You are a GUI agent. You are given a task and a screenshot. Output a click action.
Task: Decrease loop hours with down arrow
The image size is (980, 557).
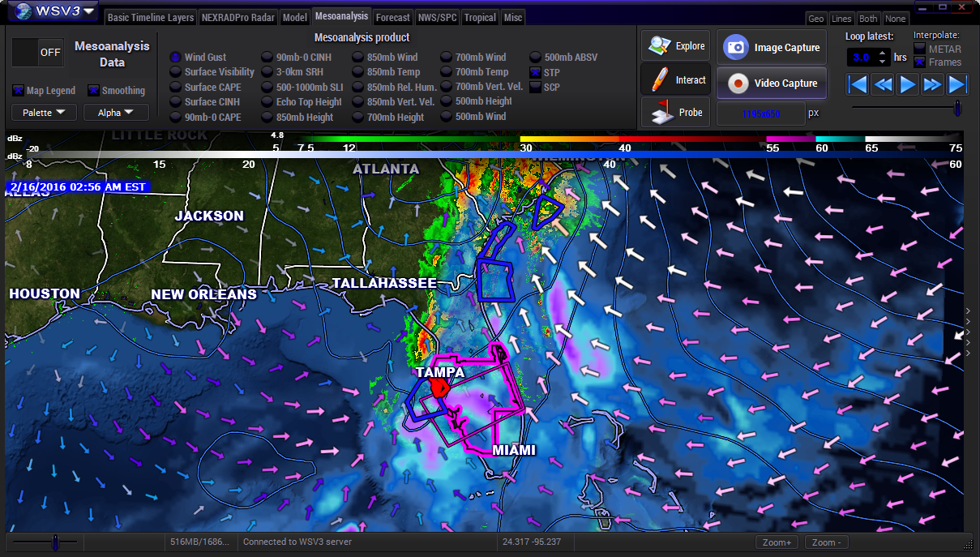(882, 62)
